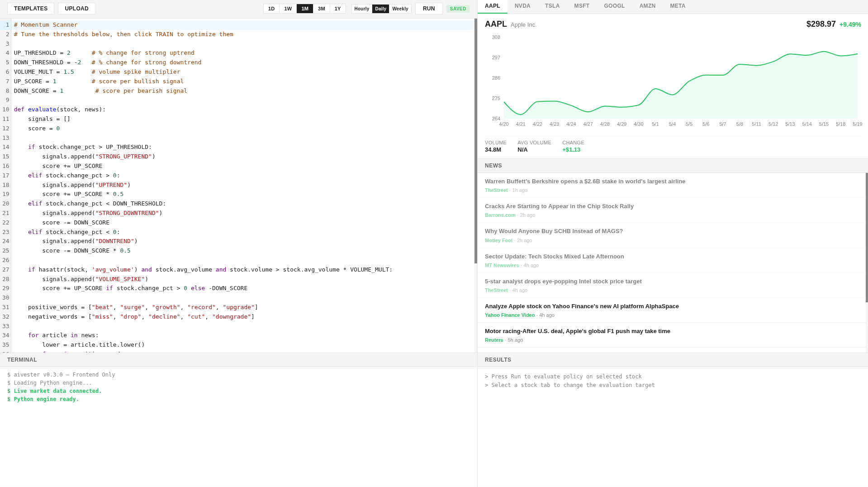The width and height of the screenshot is (868, 487).
Task: Click the code editor scrollbar
Action: (x=475, y=141)
